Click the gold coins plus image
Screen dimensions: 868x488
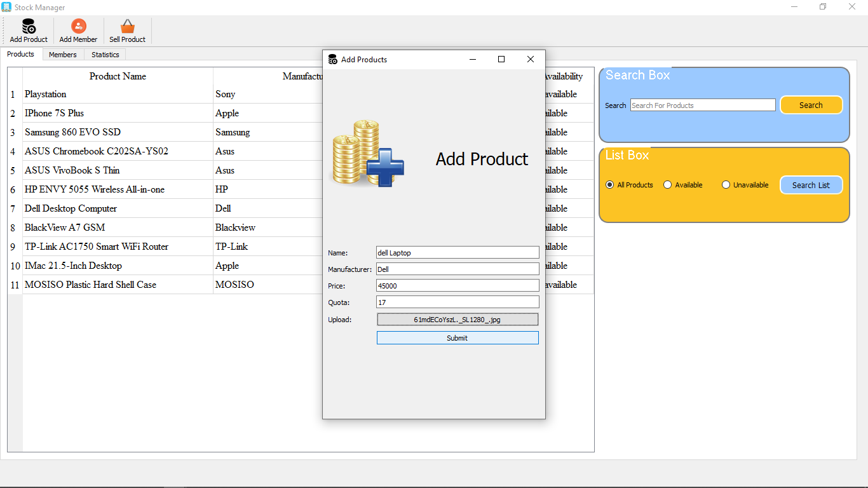[367, 153]
